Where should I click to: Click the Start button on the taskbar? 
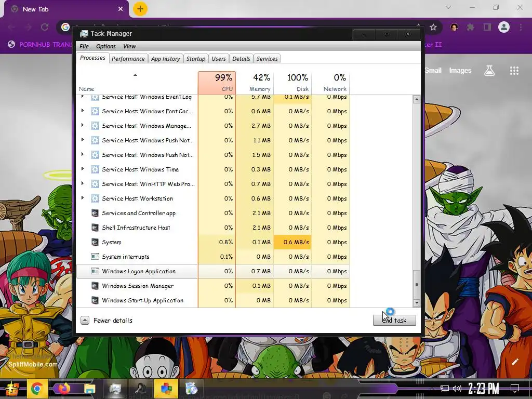(12, 389)
